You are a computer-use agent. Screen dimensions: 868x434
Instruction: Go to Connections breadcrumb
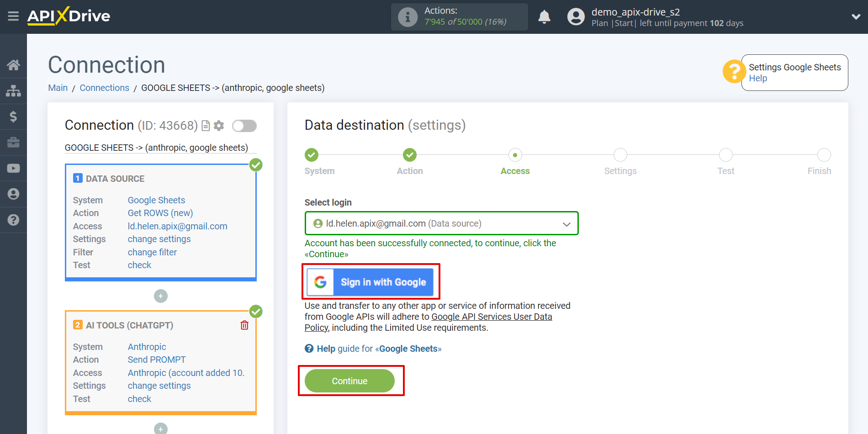(105, 88)
